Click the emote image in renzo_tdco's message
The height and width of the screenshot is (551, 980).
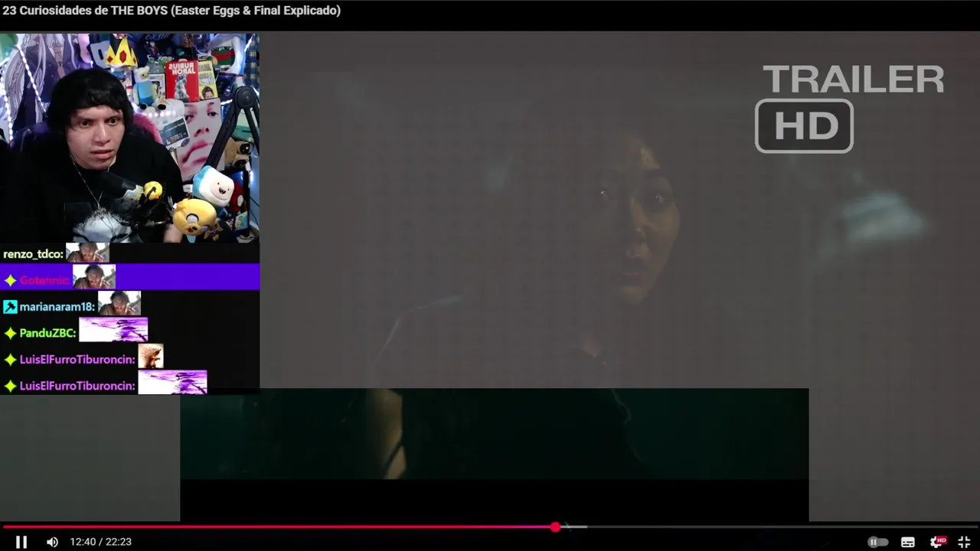click(87, 253)
